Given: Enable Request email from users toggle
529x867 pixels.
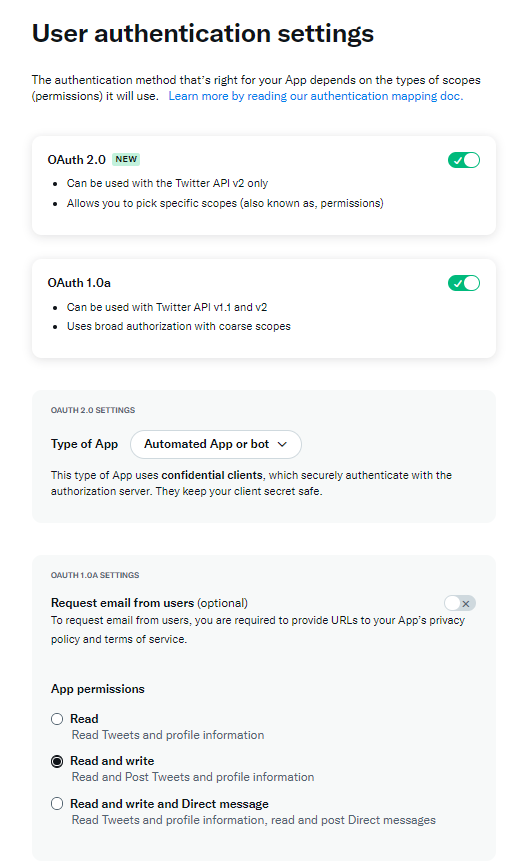Looking at the screenshot, I should [x=460, y=603].
